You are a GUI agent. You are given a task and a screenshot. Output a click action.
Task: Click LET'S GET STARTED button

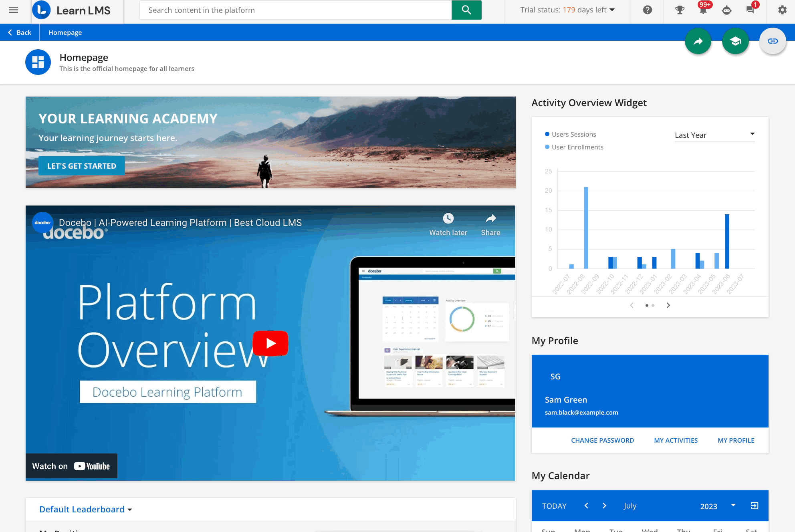tap(82, 166)
